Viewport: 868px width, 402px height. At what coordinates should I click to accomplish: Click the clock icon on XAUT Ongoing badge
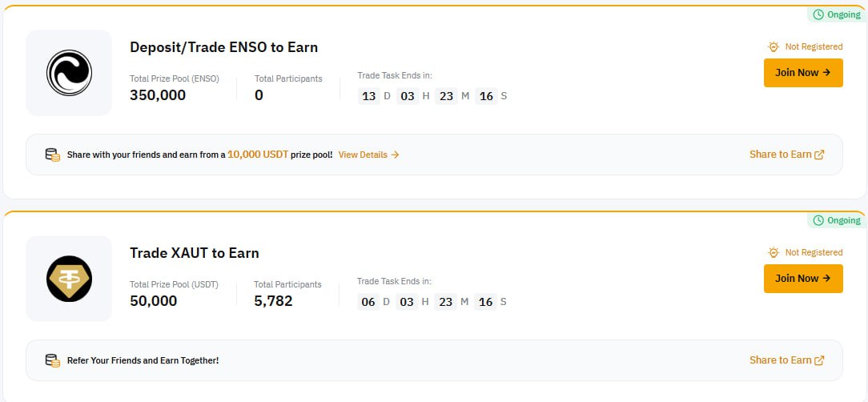(818, 220)
